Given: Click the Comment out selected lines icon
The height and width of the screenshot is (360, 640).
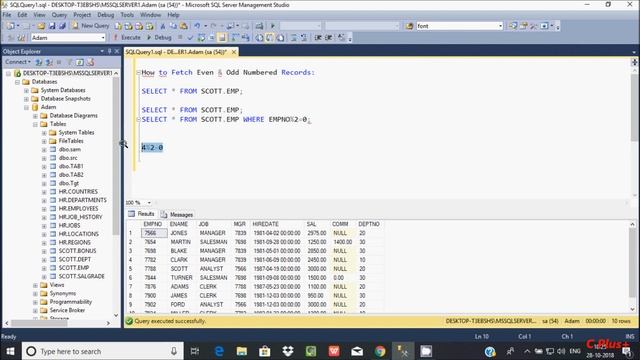Looking at the screenshot, I should pos(293,38).
